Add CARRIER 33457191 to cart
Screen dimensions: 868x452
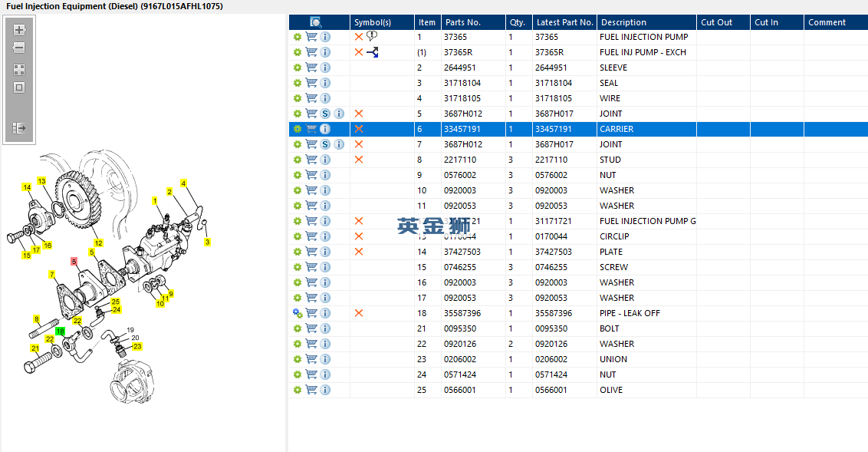[311, 128]
